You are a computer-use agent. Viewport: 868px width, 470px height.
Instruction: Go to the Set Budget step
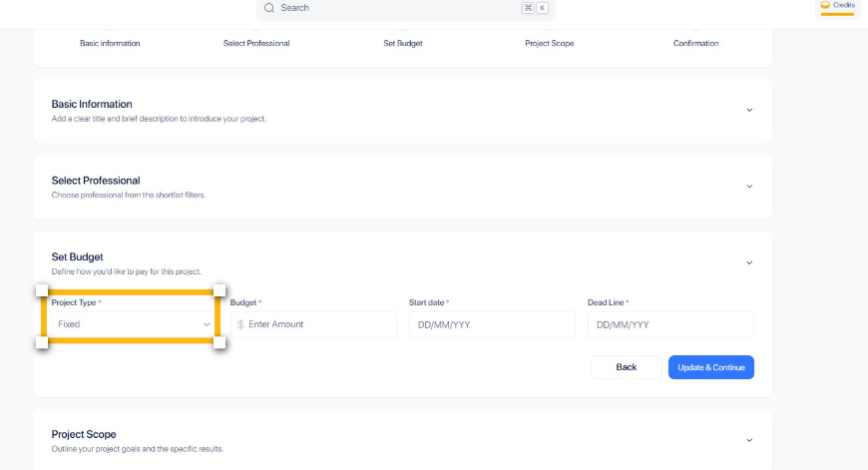(403, 43)
